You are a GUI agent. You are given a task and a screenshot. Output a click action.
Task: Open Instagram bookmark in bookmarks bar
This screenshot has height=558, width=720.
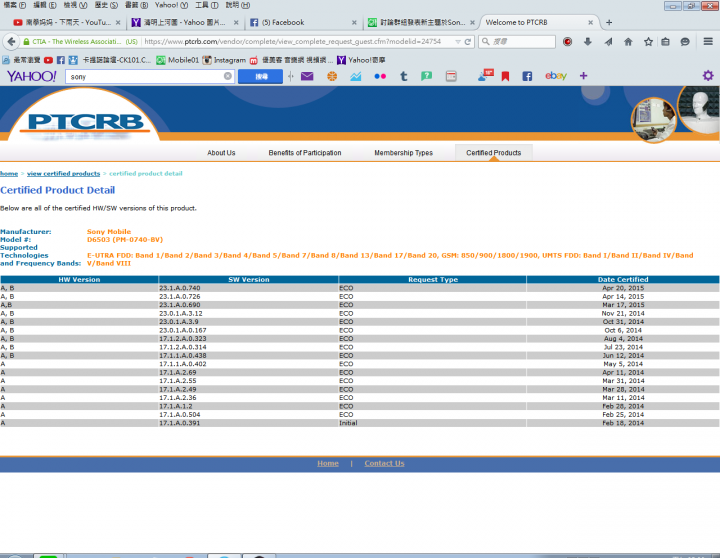224,60
